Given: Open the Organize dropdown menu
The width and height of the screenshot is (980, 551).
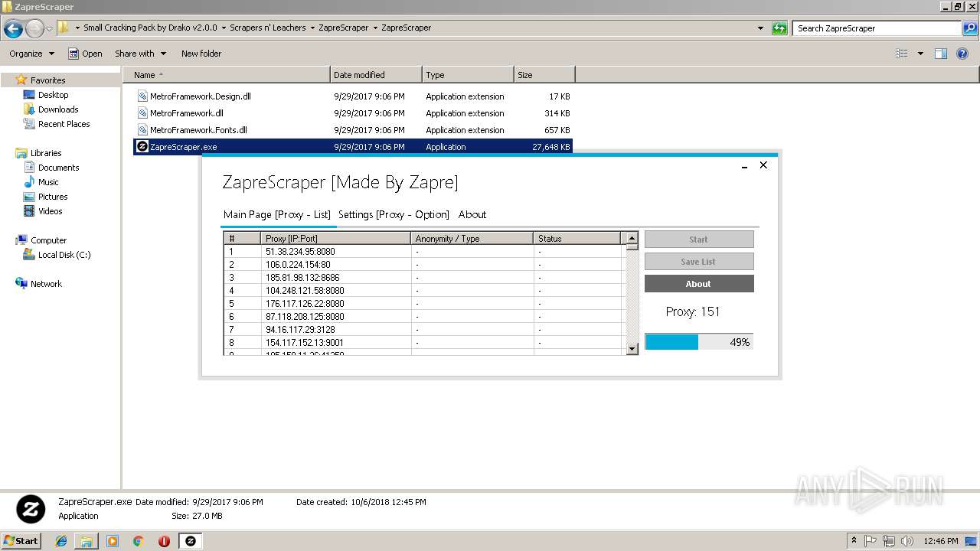Looking at the screenshot, I should 31,54.
